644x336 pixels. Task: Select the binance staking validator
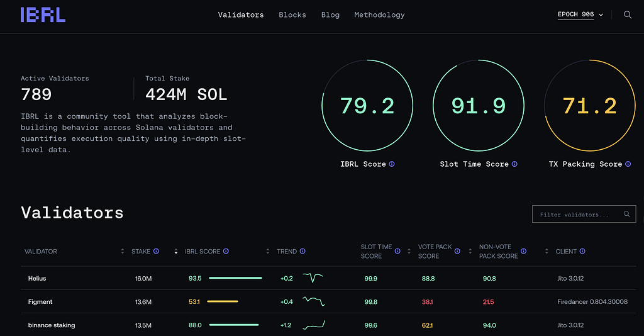tap(52, 325)
